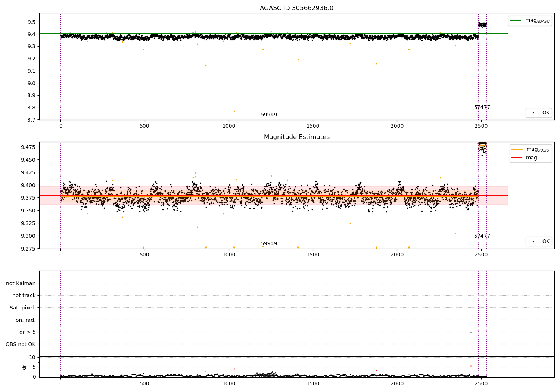Click the 9.375 tick label

click(28, 198)
